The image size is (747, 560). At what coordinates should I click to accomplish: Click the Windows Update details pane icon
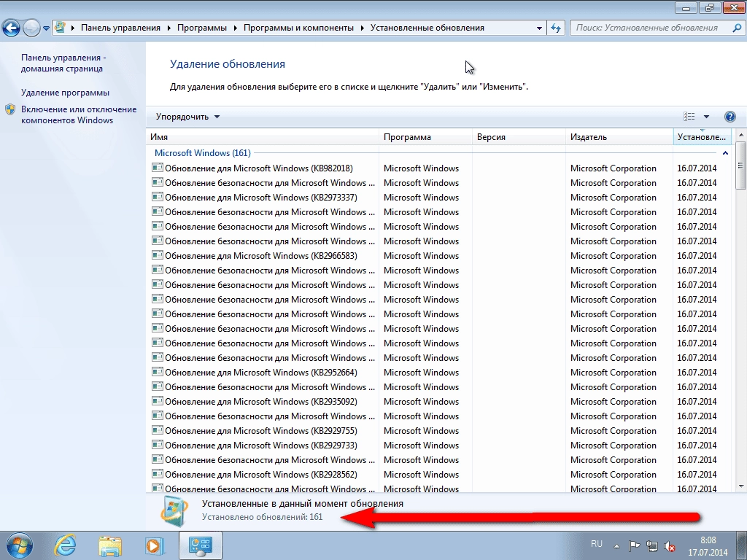[x=175, y=511]
